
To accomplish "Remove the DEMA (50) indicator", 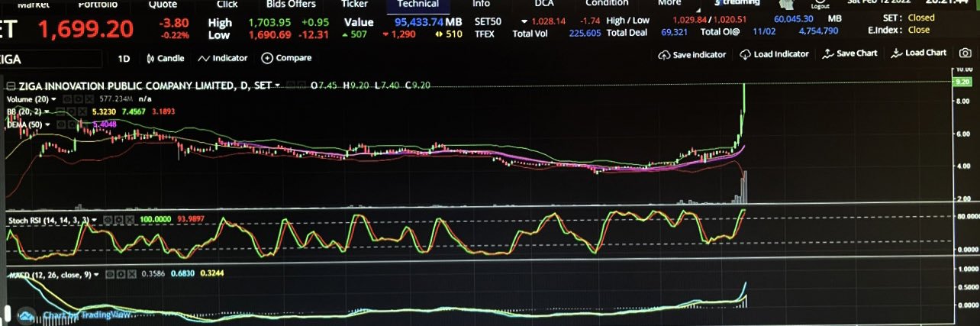I will 82,124.
